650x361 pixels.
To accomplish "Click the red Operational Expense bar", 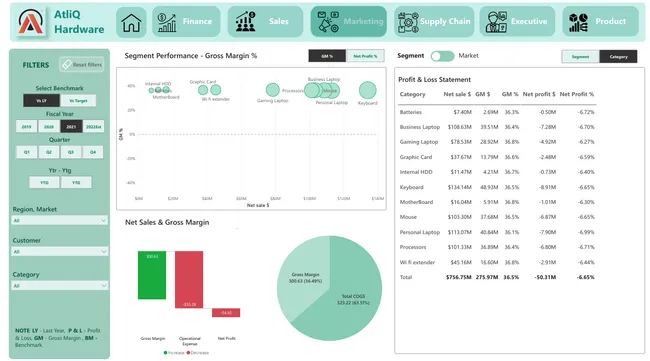I will click(189, 279).
